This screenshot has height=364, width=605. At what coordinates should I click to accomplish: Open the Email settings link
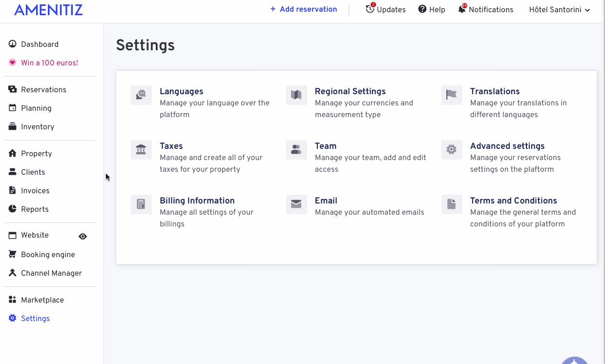click(326, 201)
